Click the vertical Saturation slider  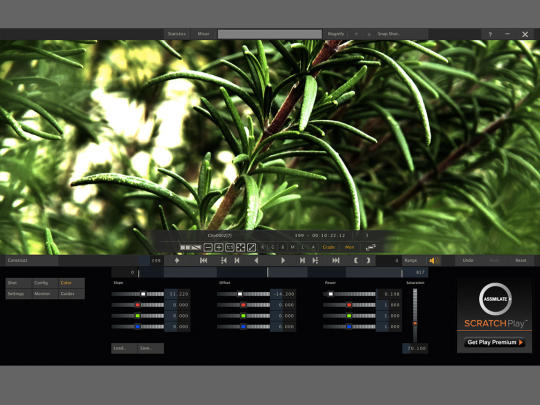click(x=415, y=315)
